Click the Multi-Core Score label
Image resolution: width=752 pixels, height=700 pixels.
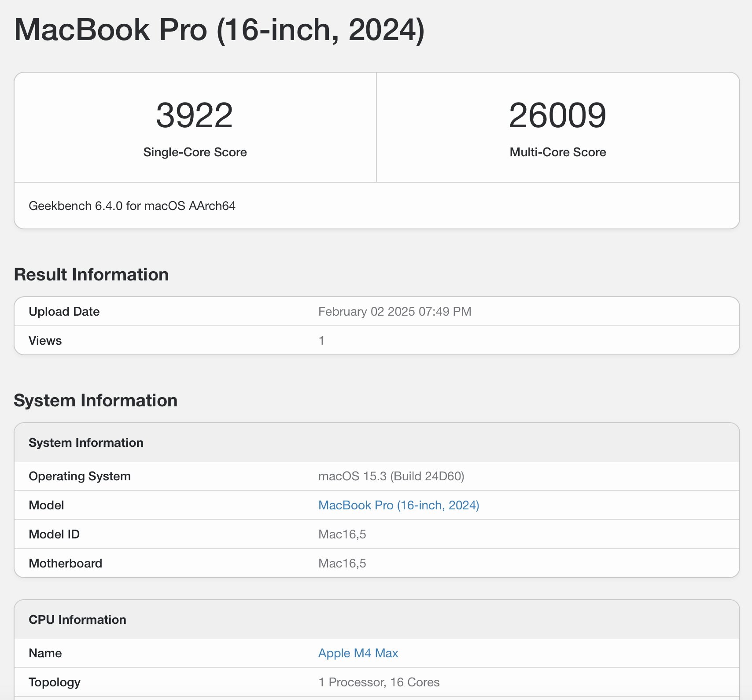click(557, 152)
